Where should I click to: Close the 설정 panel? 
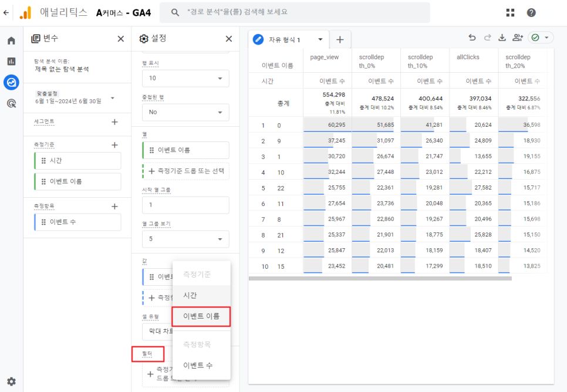pyautogui.click(x=229, y=39)
